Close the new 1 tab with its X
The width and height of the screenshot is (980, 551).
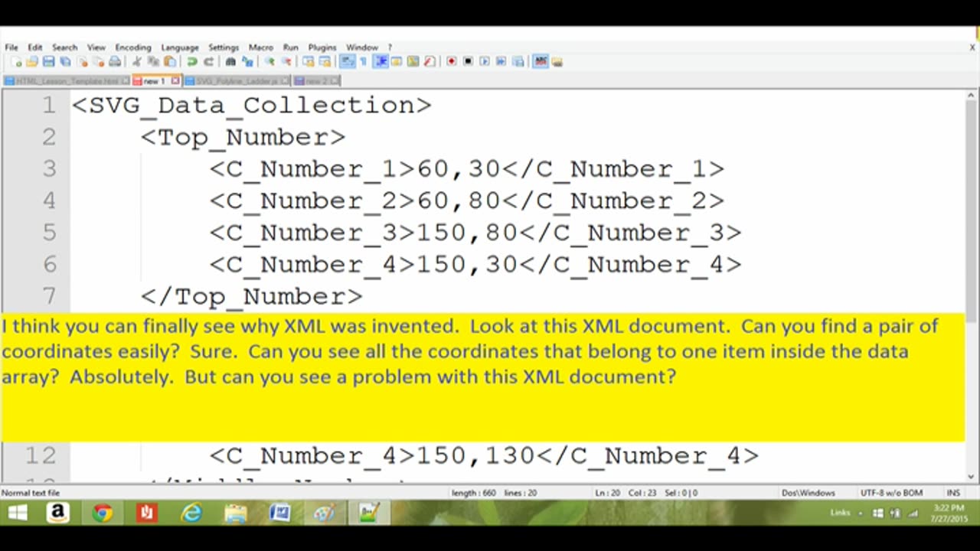[175, 80]
